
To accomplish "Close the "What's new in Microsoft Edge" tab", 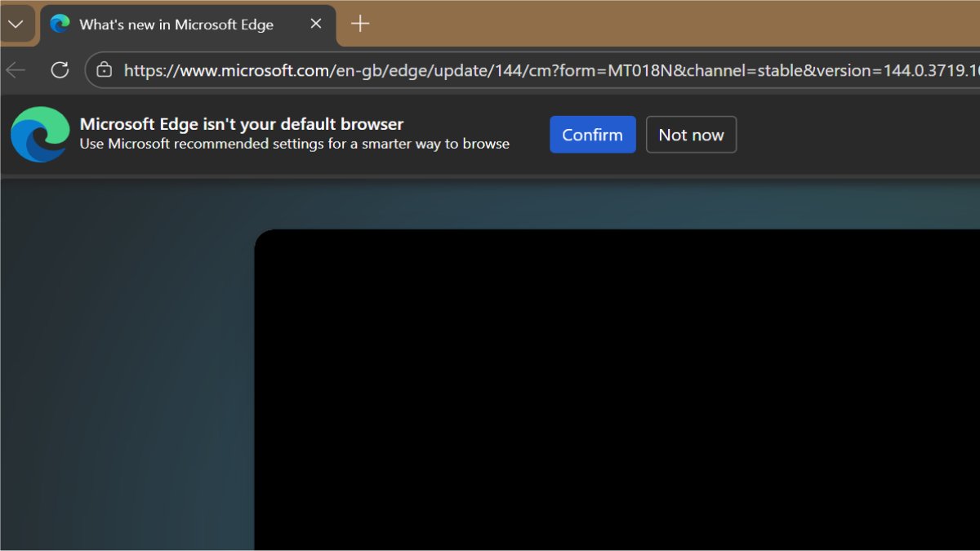I will pyautogui.click(x=316, y=24).
